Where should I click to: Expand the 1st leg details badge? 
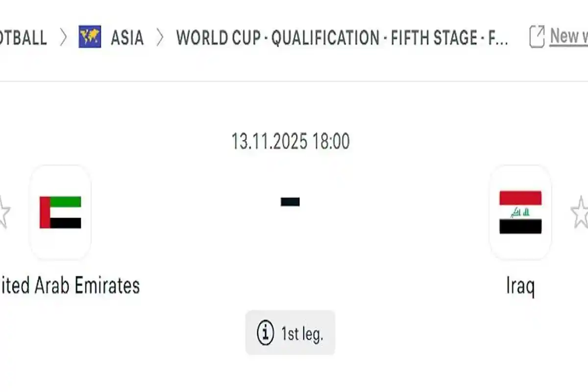[290, 332]
